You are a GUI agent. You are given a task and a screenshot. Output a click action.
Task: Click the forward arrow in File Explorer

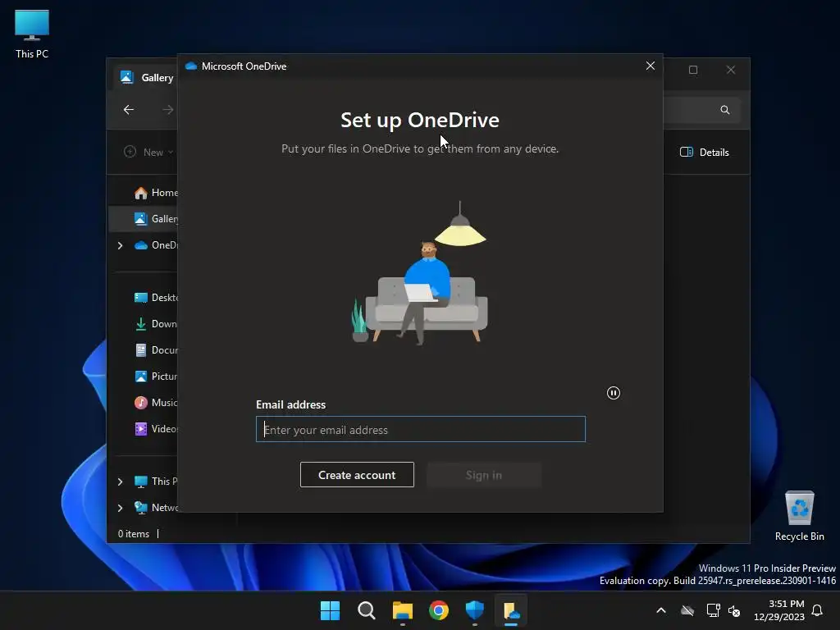tap(167, 110)
